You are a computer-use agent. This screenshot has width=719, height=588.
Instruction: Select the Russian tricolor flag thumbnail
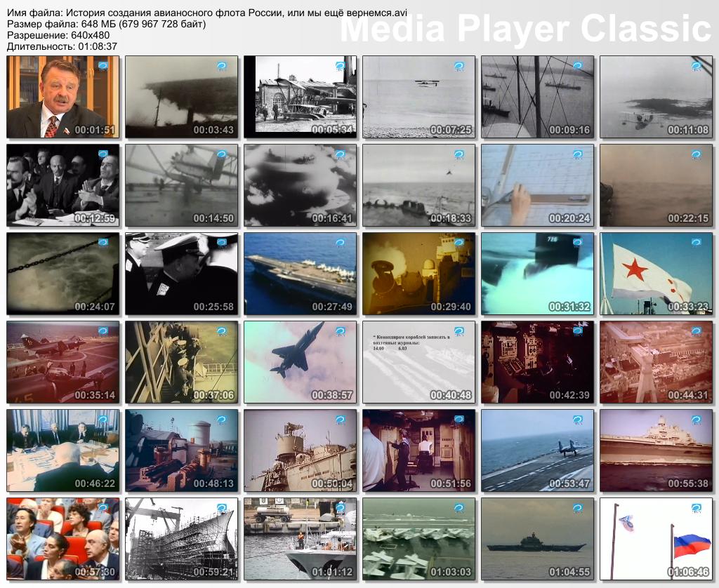tap(656, 539)
